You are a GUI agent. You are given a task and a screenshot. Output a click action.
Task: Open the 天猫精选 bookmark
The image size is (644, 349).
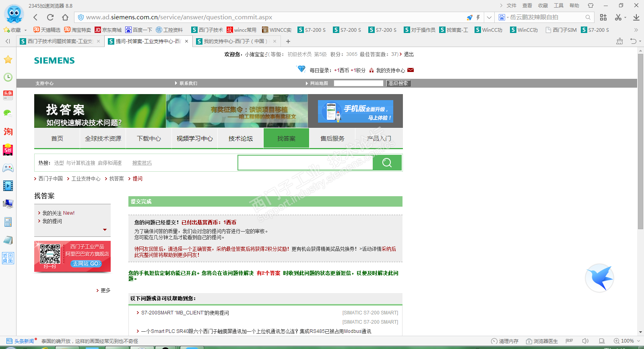pos(47,30)
